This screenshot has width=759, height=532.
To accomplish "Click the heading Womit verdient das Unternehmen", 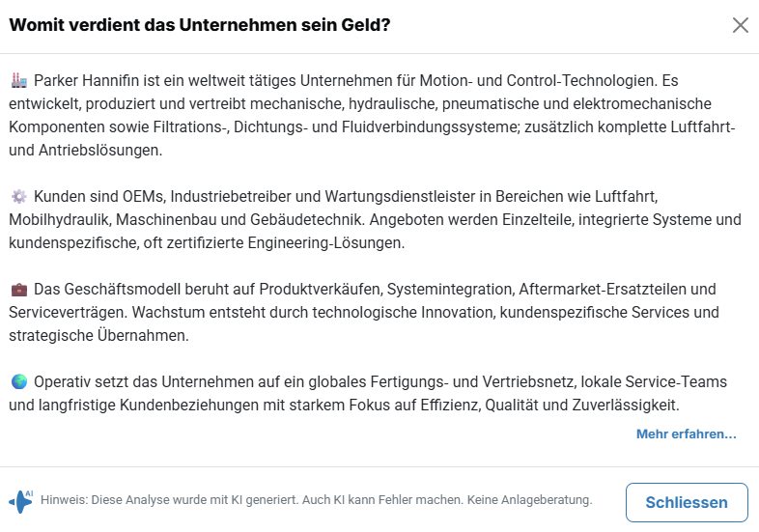I will 199,25.
